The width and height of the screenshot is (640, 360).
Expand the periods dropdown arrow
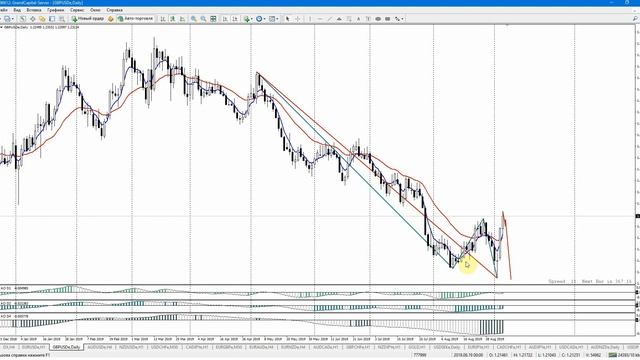click(264, 19)
